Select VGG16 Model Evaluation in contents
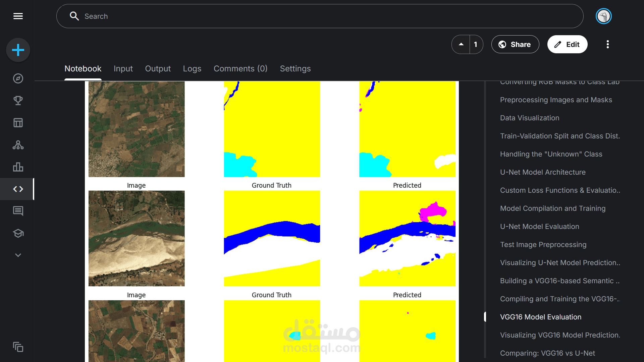The image size is (644, 362). (541, 317)
